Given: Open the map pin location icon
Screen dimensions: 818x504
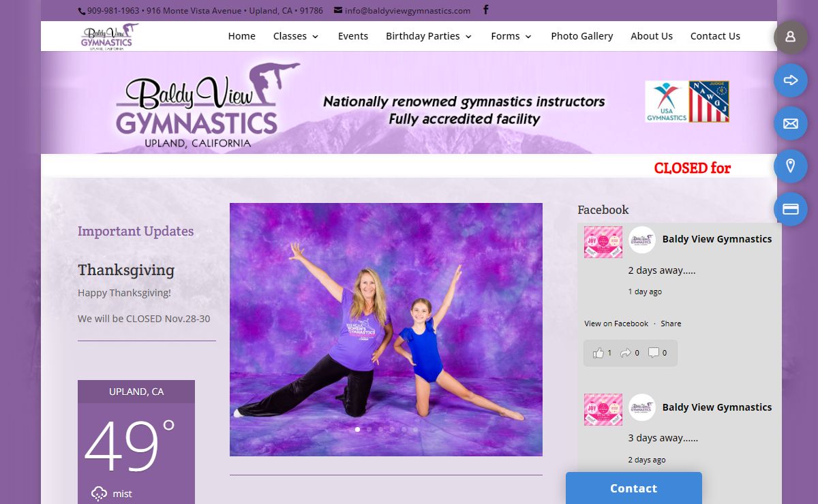Looking at the screenshot, I should [x=791, y=166].
